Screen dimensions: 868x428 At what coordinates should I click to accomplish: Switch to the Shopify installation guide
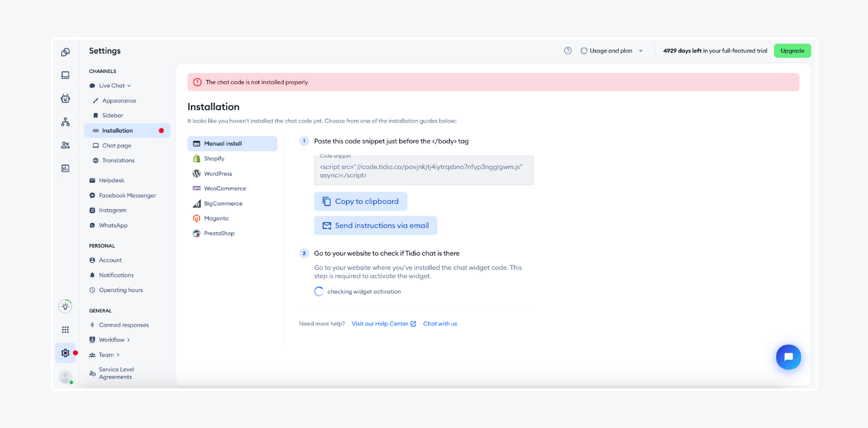(x=215, y=158)
